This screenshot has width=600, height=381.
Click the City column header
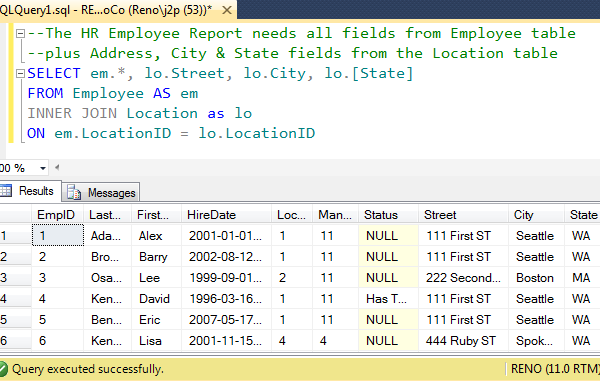pyautogui.click(x=536, y=215)
